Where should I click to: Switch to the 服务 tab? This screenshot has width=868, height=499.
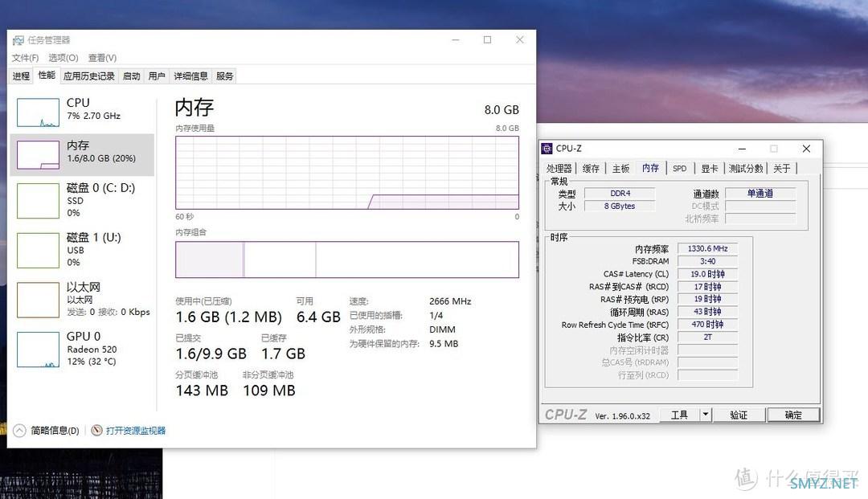[225, 76]
